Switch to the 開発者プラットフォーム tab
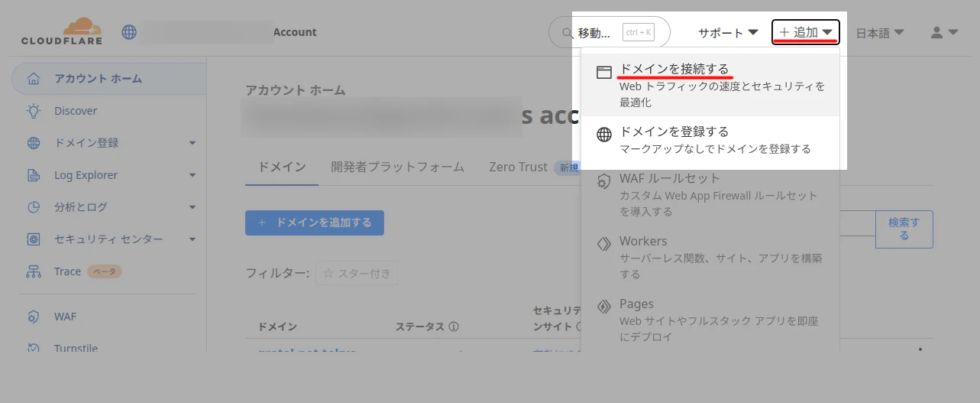Screen dimensions: 980x403 [397, 167]
